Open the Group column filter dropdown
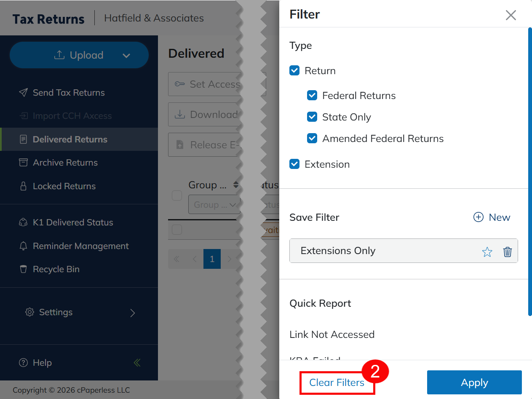 (214, 205)
